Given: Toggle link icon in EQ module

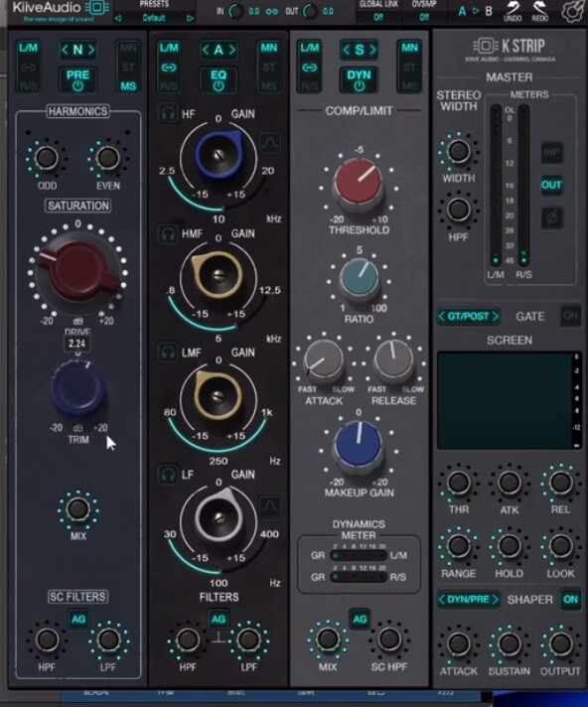Looking at the screenshot, I should click(x=169, y=68).
